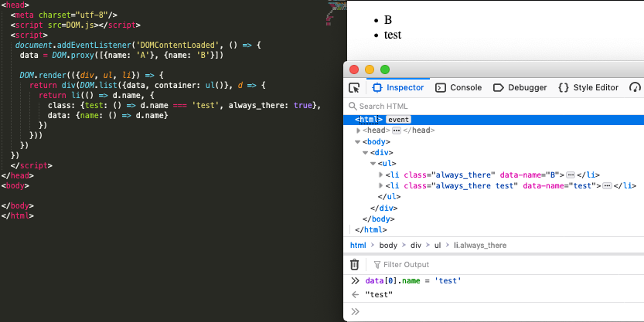
Task: Click the event badge on html node
Action: 398,120
